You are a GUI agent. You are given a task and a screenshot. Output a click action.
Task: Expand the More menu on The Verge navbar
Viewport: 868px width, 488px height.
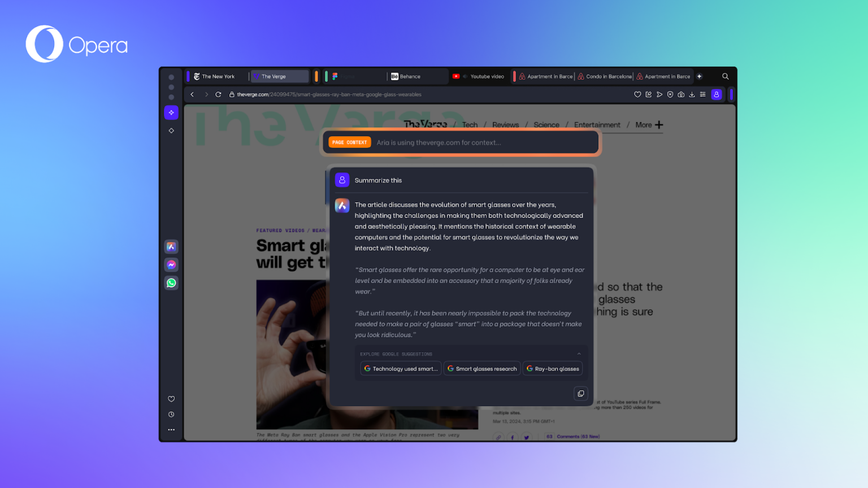[649, 125]
